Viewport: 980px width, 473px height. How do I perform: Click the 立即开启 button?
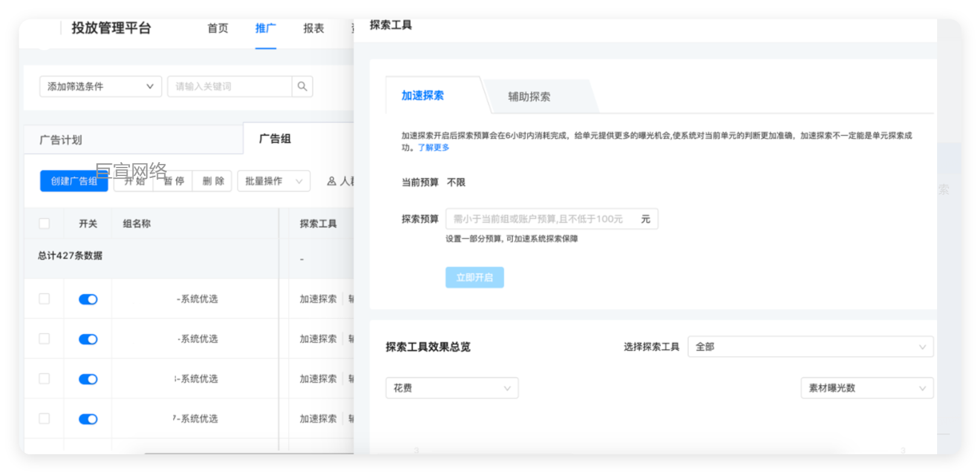(475, 278)
